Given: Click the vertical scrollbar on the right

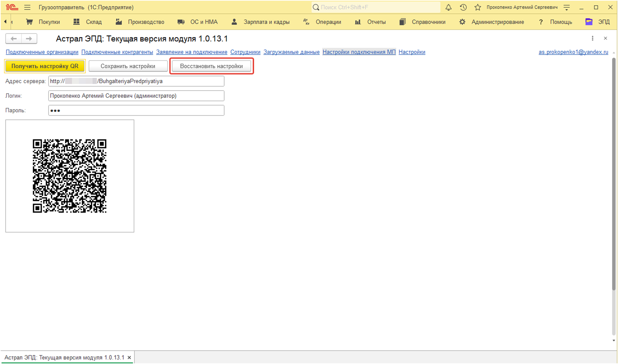Looking at the screenshot, I should 614,173.
